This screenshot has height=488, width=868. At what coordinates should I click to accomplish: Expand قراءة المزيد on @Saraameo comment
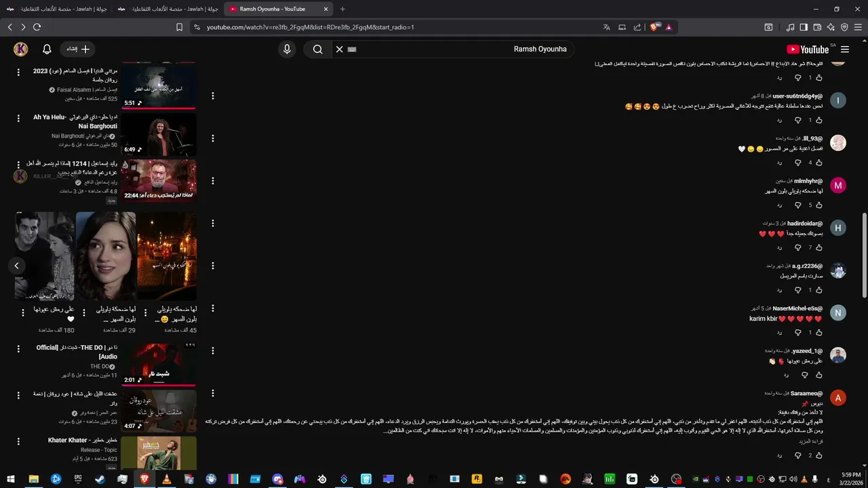coord(811,442)
